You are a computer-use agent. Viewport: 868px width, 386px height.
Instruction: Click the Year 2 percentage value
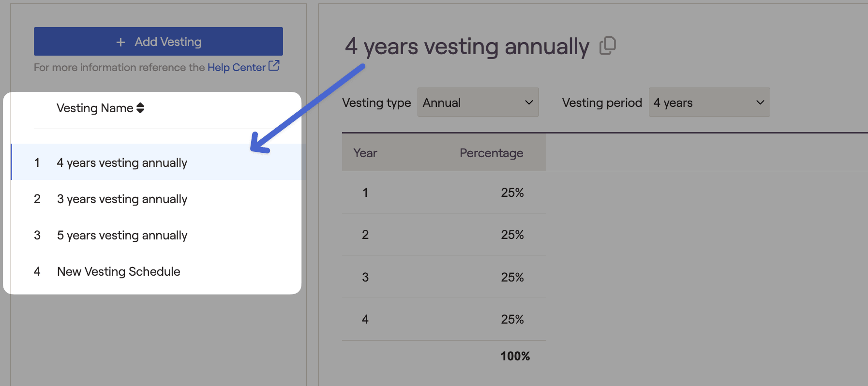pos(512,235)
